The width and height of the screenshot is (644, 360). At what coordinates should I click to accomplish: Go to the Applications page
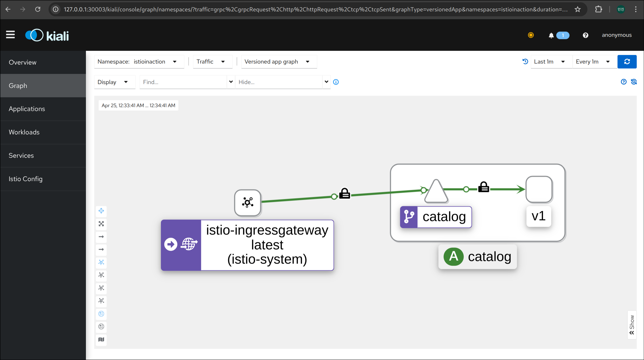point(43,109)
